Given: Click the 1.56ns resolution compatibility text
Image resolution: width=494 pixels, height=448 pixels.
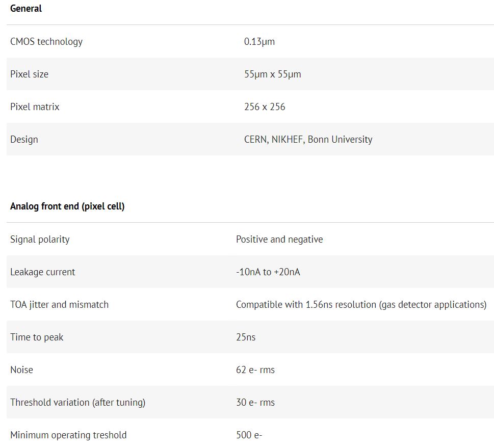Looking at the screenshot, I should point(361,305).
